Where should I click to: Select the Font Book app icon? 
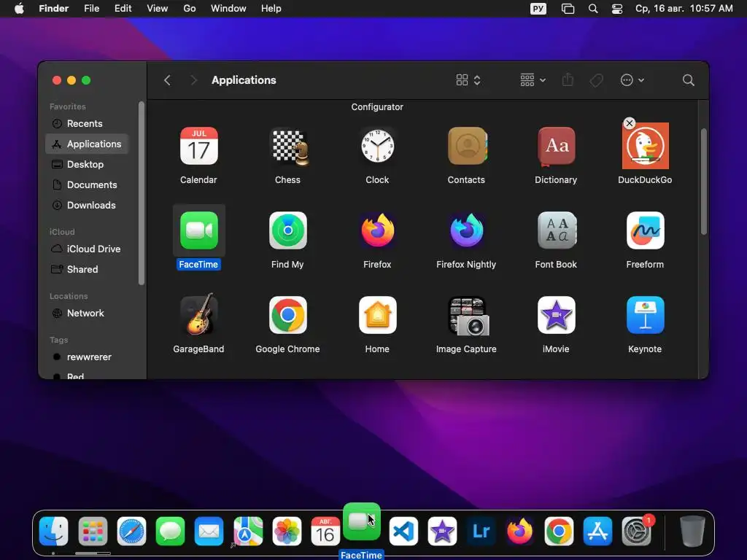click(x=557, y=230)
